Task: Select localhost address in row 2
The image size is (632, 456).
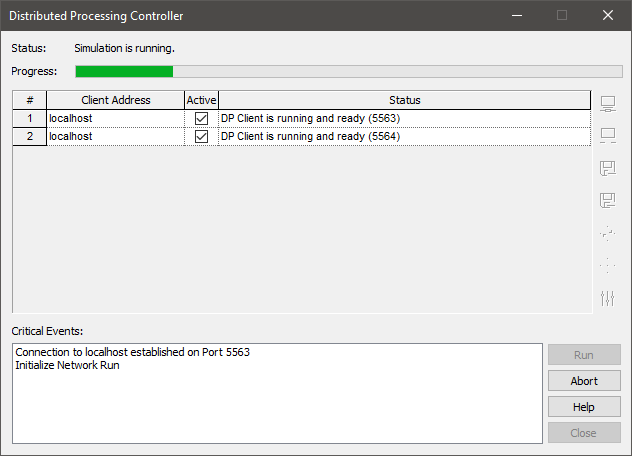Action: (116, 136)
